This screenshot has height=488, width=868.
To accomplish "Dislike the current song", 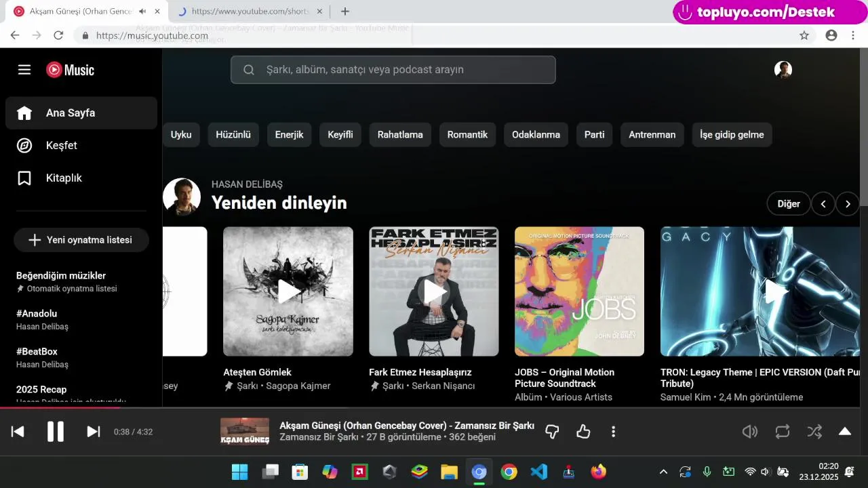I will tap(552, 432).
